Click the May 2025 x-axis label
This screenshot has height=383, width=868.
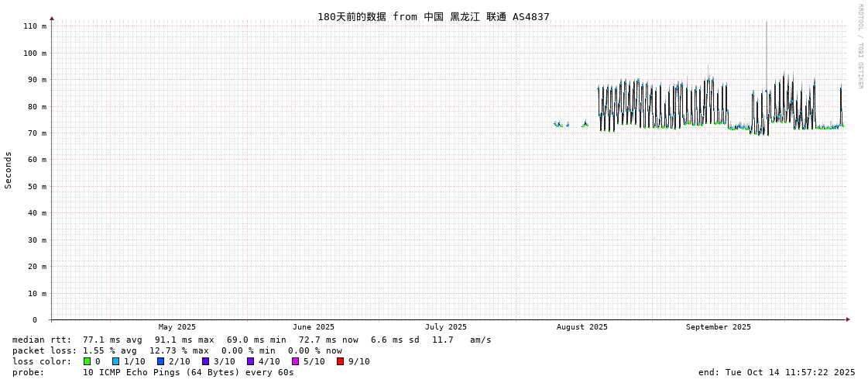click(177, 327)
